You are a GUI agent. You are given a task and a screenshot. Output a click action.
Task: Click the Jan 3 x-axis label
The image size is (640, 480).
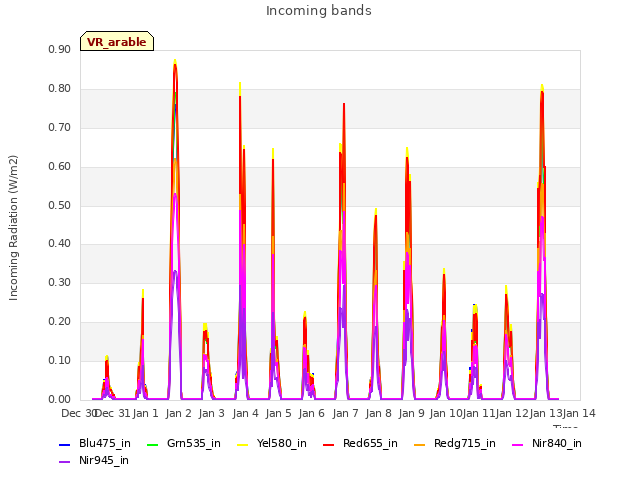pyautogui.click(x=212, y=413)
